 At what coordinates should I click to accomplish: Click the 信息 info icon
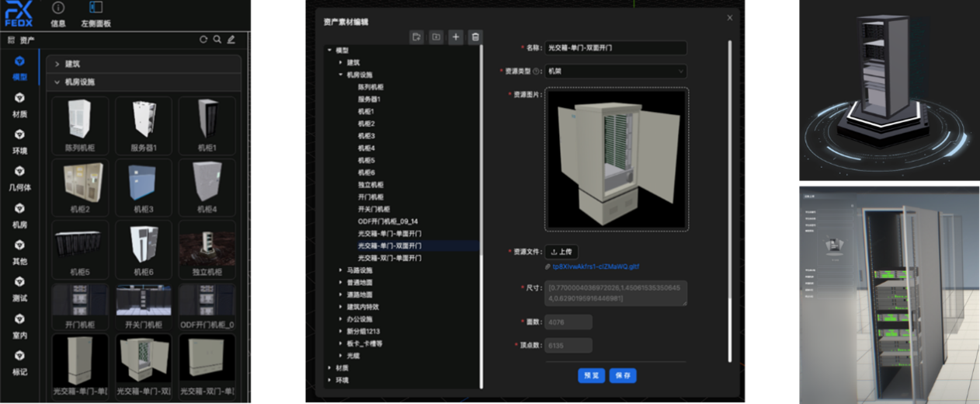point(58,8)
